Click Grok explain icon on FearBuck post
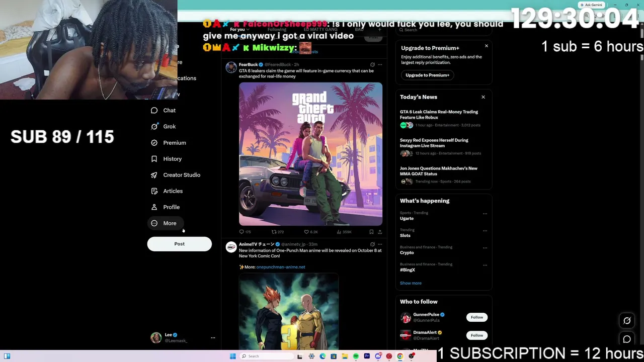The height and width of the screenshot is (362, 644). (372, 65)
